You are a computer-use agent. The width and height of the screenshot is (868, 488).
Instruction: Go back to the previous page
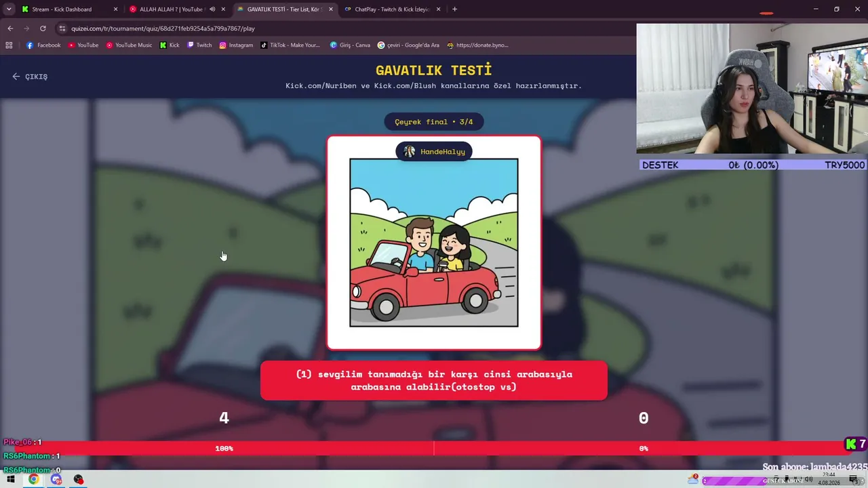coord(10,28)
